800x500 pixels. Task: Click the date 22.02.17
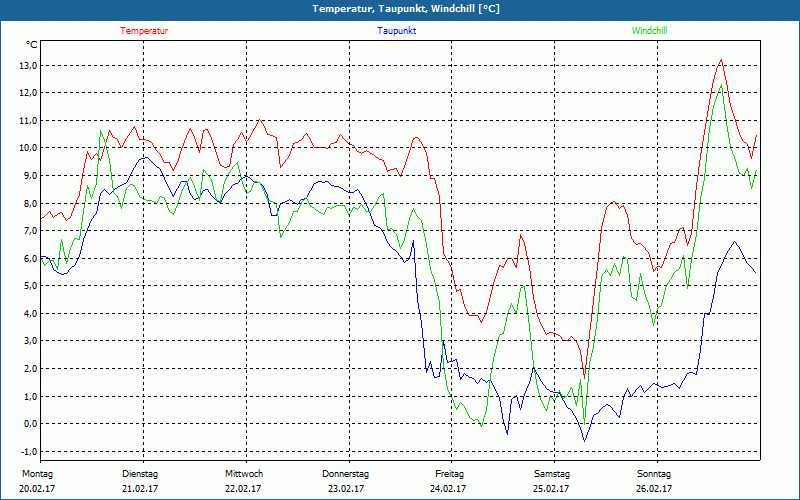243,489
